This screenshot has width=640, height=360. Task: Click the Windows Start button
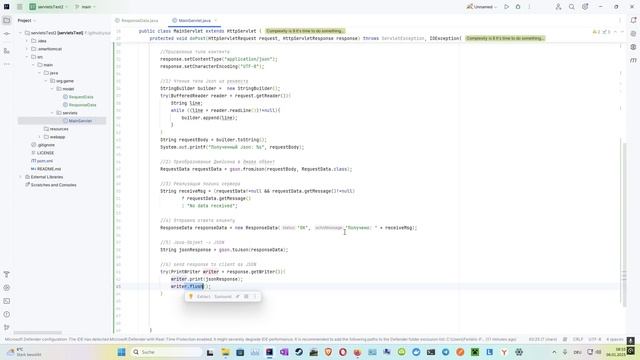pyautogui.click(x=122, y=352)
